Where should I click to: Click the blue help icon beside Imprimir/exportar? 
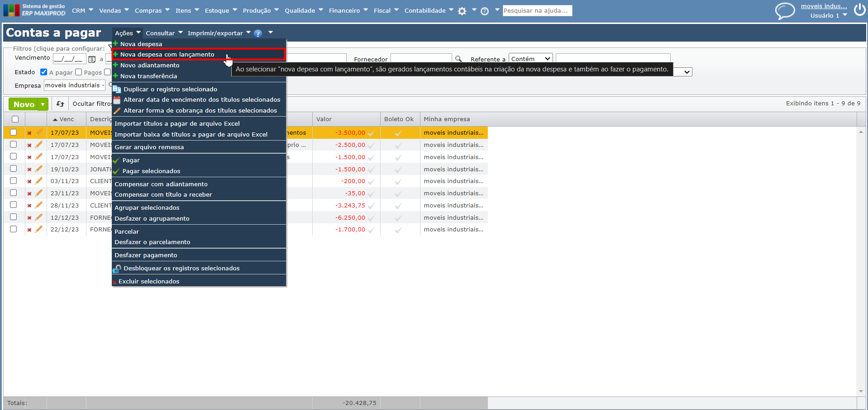tap(258, 33)
